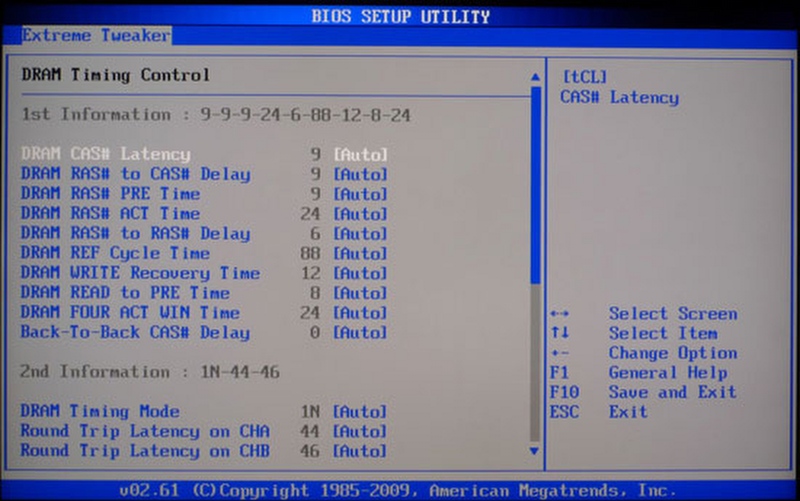
Task: Select Back-To-Back CAS# Delay label
Action: (135, 333)
